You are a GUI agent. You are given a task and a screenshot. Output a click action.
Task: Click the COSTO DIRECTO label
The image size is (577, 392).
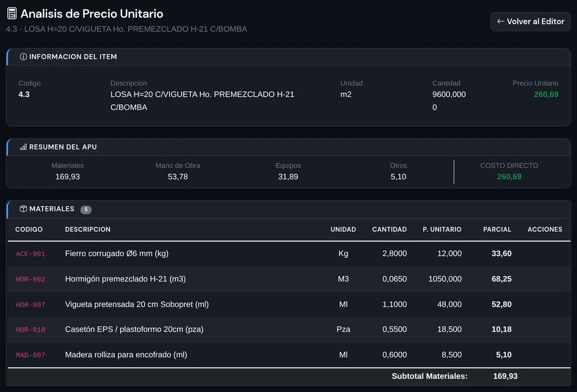[x=509, y=166]
